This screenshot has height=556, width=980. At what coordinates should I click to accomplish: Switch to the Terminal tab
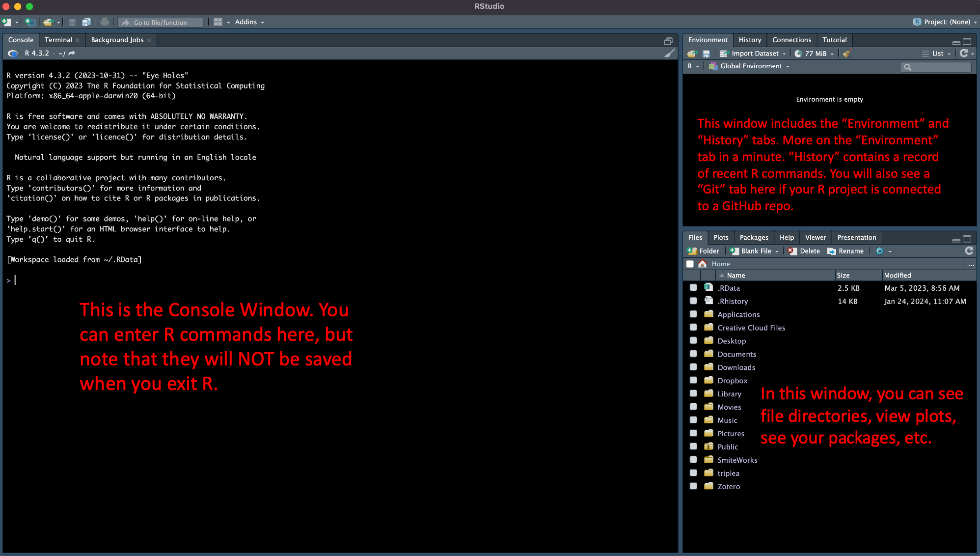pyautogui.click(x=58, y=40)
